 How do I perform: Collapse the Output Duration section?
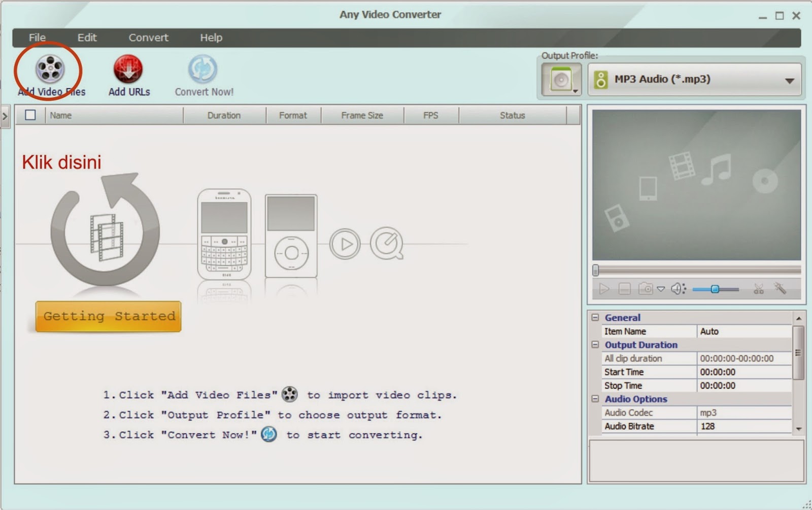(x=594, y=345)
